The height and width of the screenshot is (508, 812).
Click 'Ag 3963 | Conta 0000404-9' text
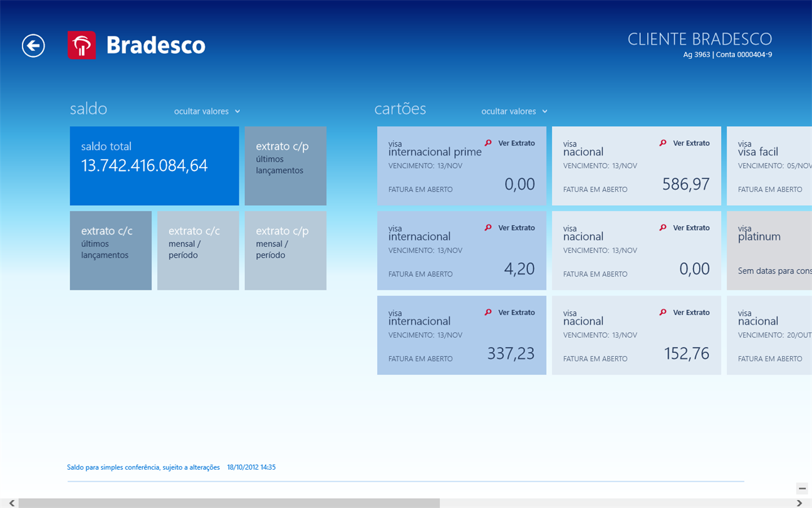coord(727,55)
